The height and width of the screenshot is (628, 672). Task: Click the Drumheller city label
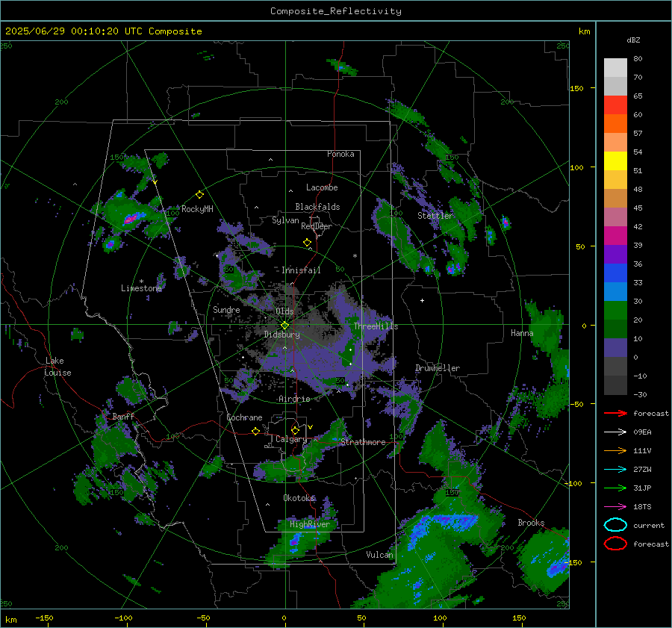tap(438, 368)
